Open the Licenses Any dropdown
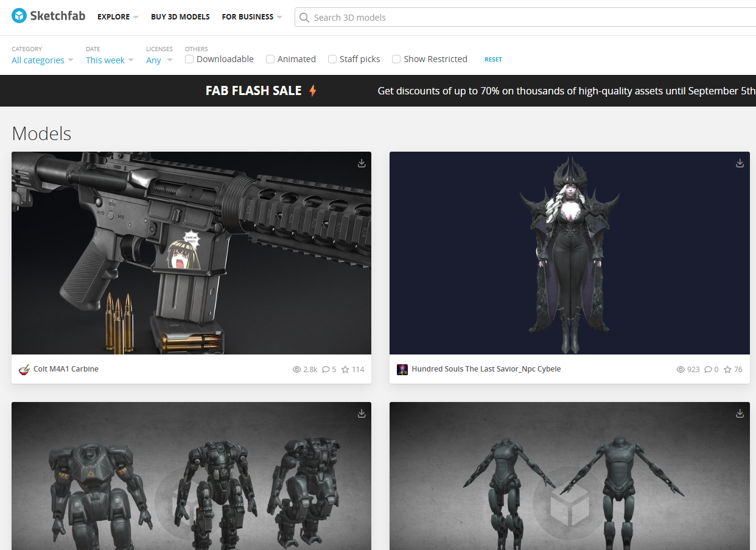756x550 pixels. pos(159,60)
